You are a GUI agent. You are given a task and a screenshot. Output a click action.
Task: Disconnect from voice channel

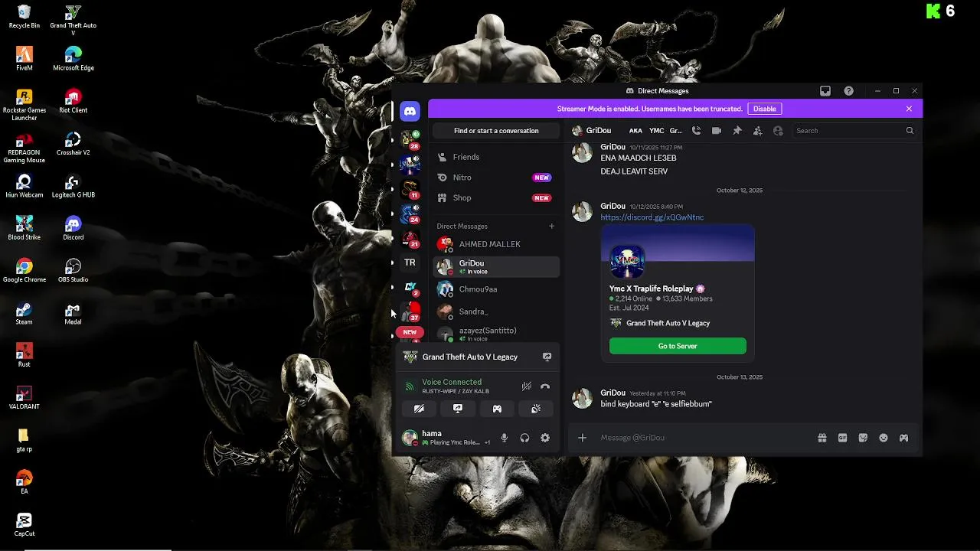[x=545, y=386]
